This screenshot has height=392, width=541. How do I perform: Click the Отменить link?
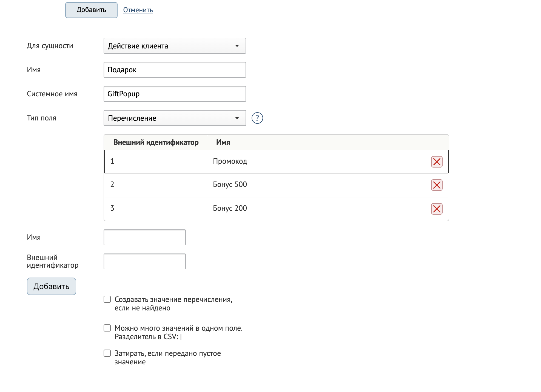pos(138,10)
